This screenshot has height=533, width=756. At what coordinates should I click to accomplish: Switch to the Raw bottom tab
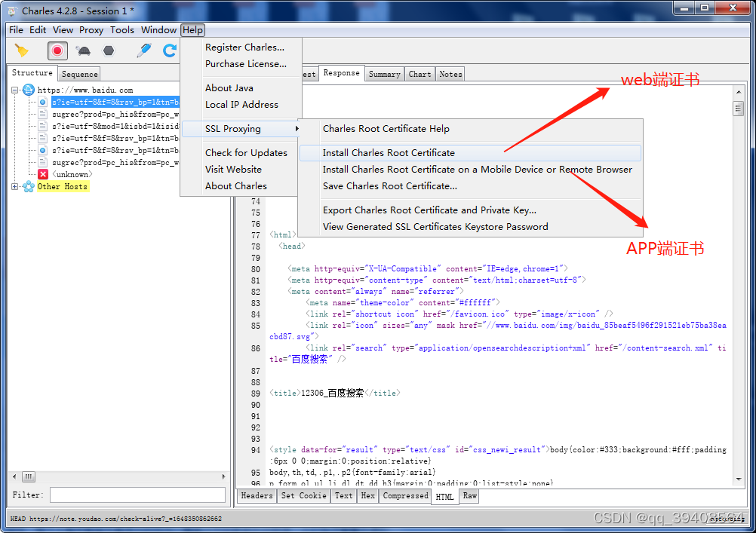(x=469, y=495)
